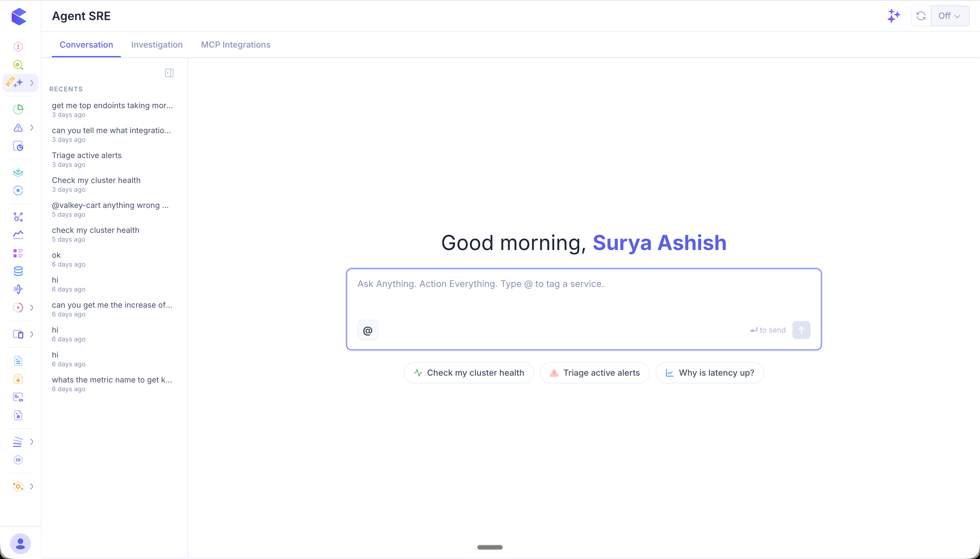Open the orange orbit sidebar icon
The width and height of the screenshot is (980, 559).
18,486
